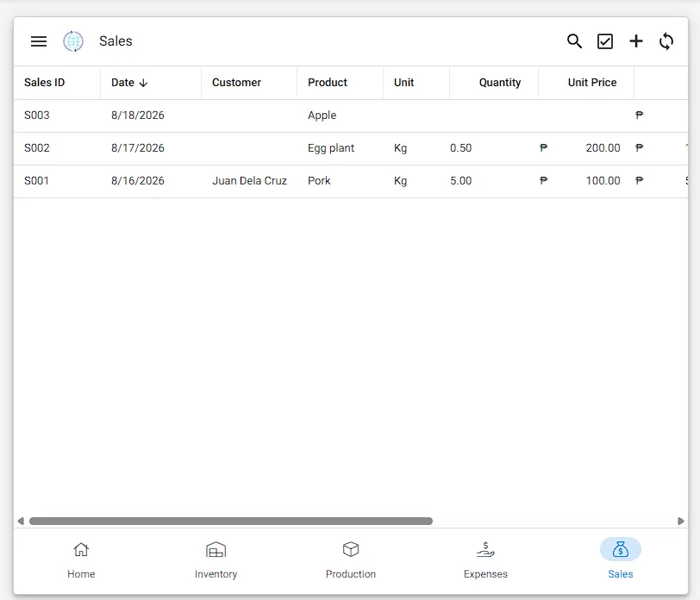The height and width of the screenshot is (600, 700).
Task: Click the globe app logo icon
Action: pyautogui.click(x=73, y=41)
